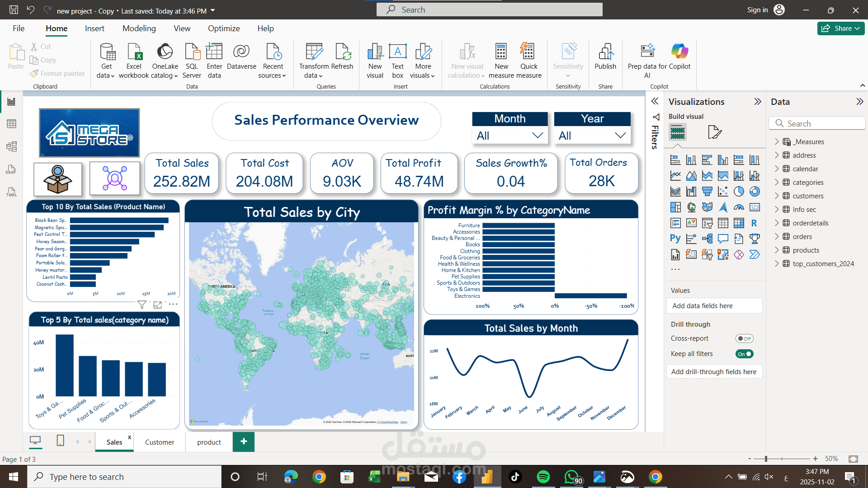Add a new report page
Viewport: 868px width, 488px height.
[x=244, y=442]
